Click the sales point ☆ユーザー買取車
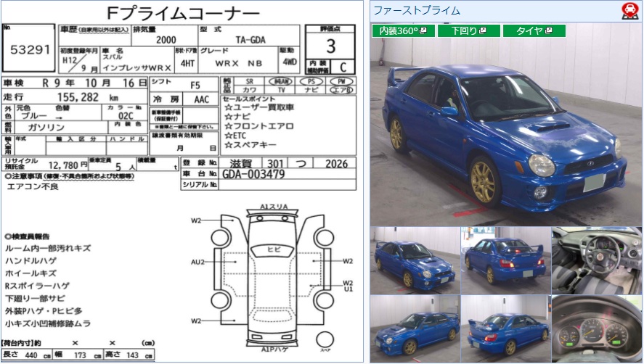The height and width of the screenshot is (364, 644). tap(259, 107)
